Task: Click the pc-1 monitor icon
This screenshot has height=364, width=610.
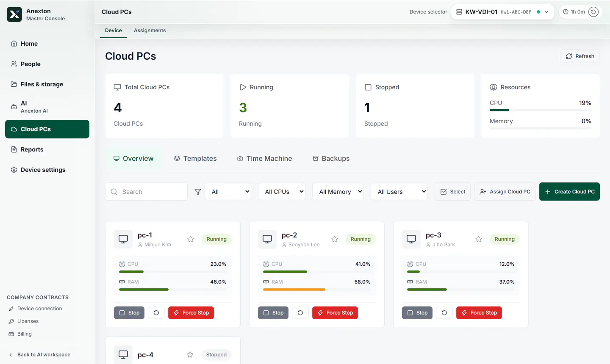Action: [x=123, y=239]
